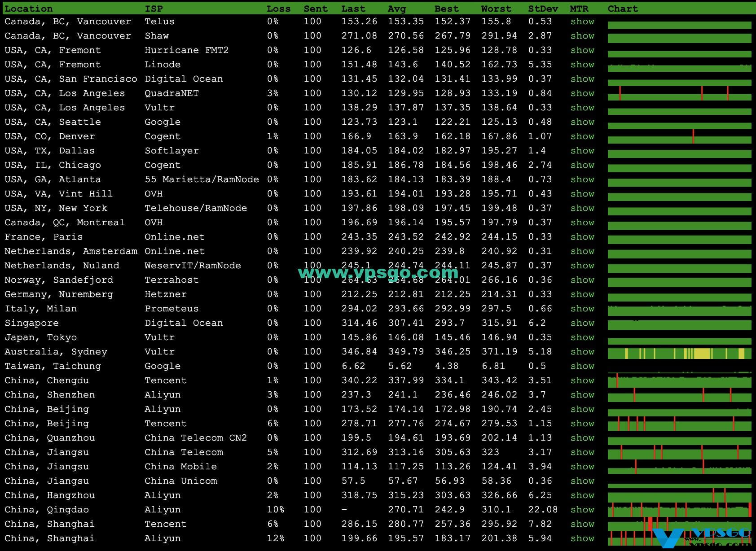Click the Hangzhou Aliyun latency chart
The width and height of the screenshot is (756, 551).
pyautogui.click(x=679, y=496)
